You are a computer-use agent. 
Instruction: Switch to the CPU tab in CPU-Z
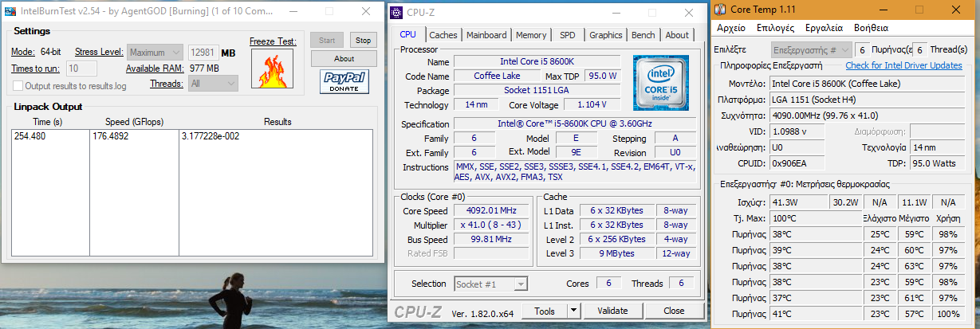click(408, 34)
